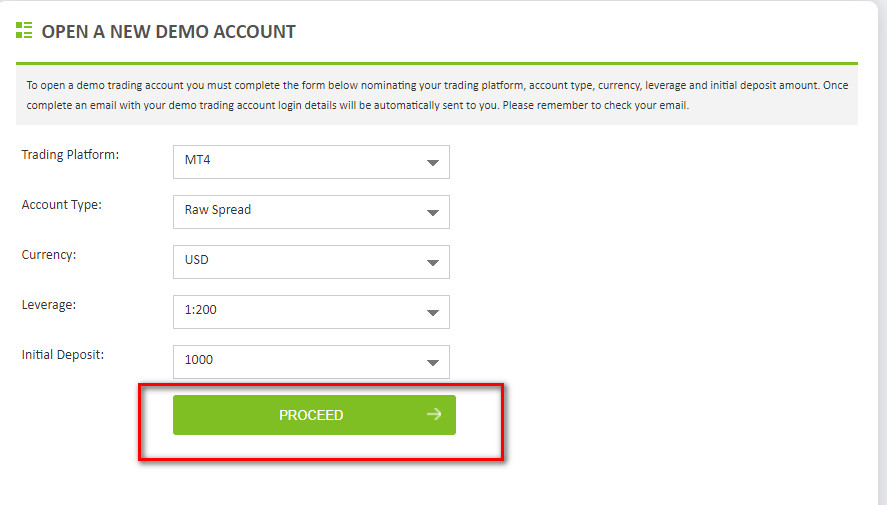Click the Leverage dropdown arrow

[432, 312]
